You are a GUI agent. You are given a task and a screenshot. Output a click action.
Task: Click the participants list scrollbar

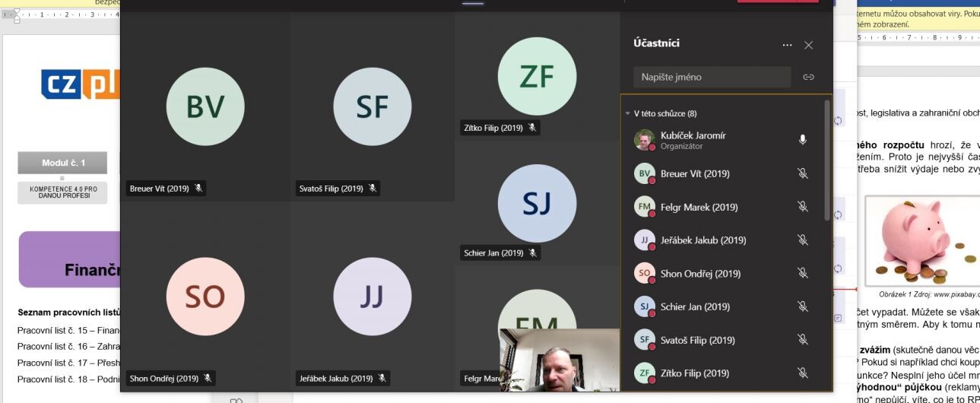coord(827,160)
